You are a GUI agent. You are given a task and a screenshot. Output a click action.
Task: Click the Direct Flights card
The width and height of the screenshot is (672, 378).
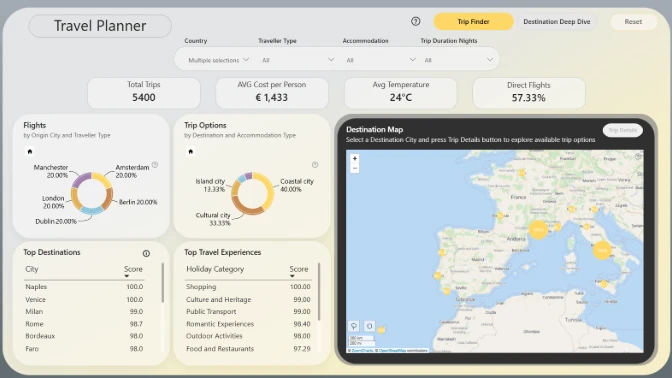click(x=528, y=93)
